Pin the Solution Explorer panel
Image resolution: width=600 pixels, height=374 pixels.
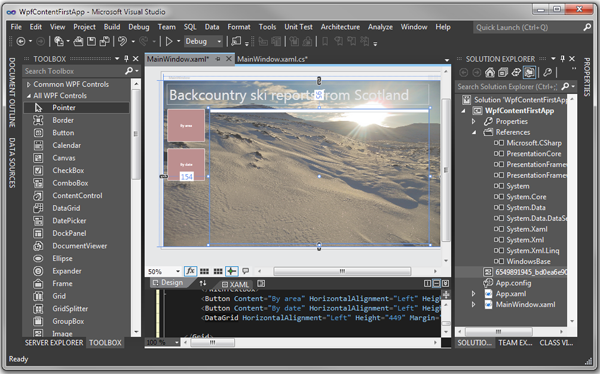pyautogui.click(x=562, y=59)
